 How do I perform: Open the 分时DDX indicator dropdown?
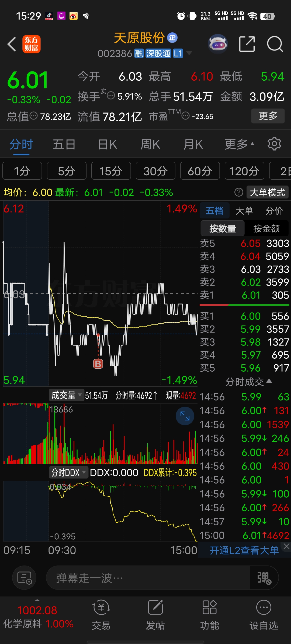coord(68,472)
